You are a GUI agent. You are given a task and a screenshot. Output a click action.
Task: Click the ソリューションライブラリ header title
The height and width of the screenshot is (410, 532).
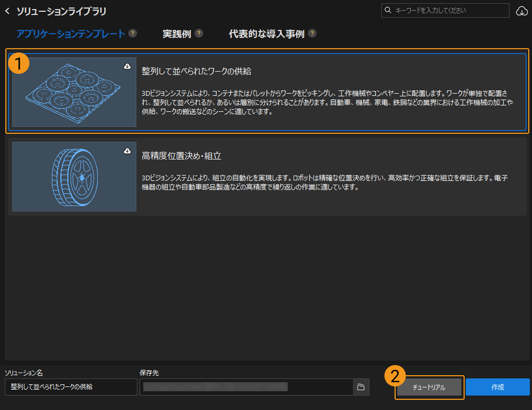pos(61,11)
